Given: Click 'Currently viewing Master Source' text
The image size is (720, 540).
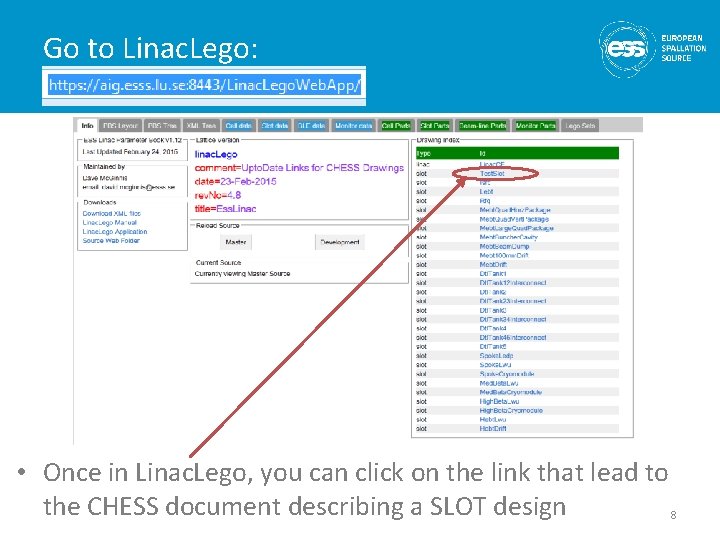Looking at the screenshot, I should coord(242,274).
